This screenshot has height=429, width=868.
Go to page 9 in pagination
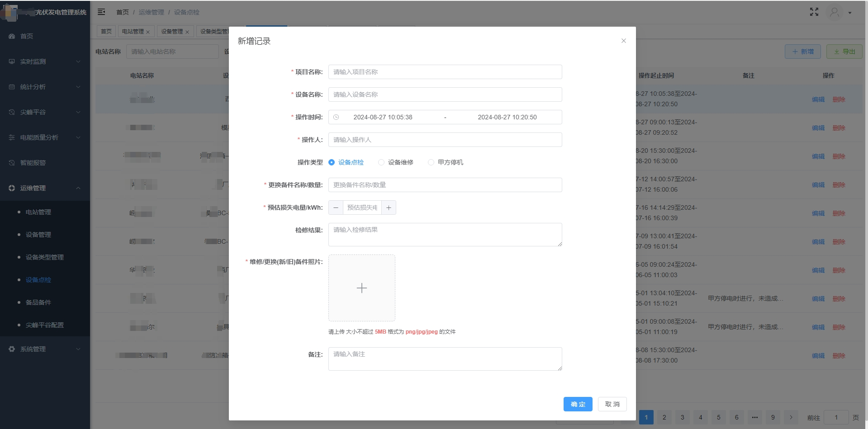773,417
